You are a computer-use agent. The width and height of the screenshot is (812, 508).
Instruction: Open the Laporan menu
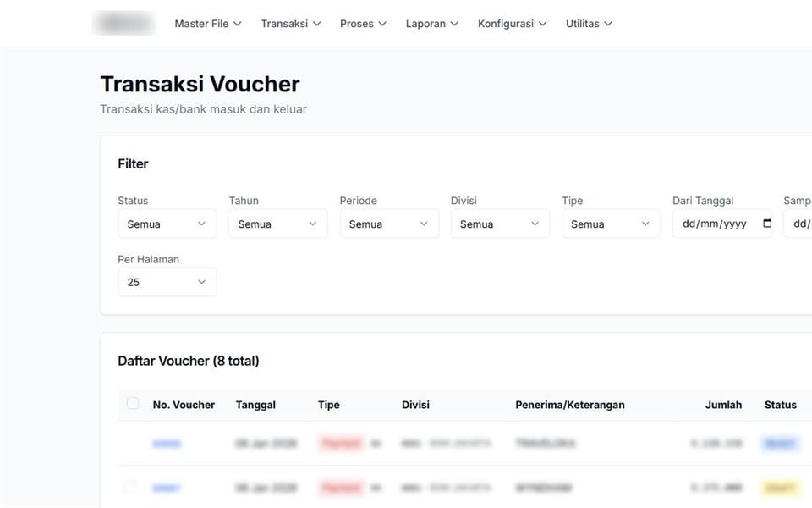click(432, 24)
